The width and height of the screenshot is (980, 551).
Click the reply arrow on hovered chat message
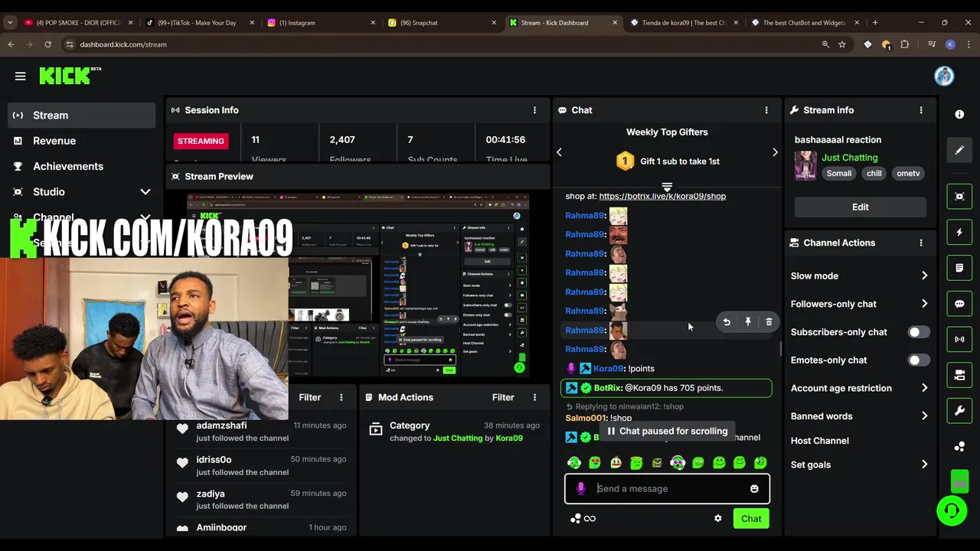point(727,322)
